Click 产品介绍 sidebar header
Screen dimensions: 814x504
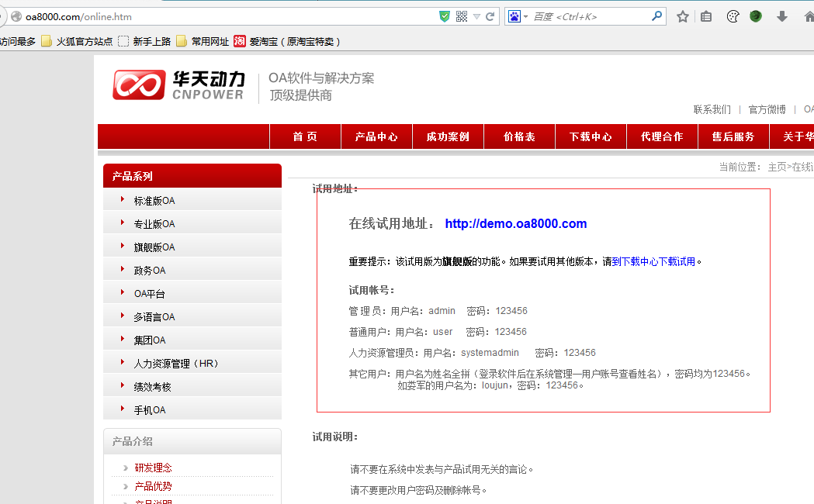click(192, 441)
